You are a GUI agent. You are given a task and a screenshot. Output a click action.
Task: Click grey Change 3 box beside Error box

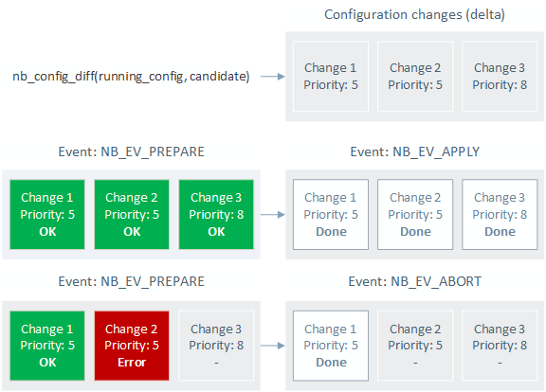click(x=216, y=346)
